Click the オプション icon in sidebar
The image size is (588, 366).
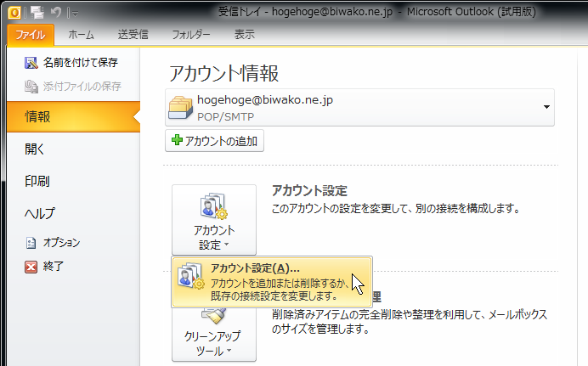point(31,243)
